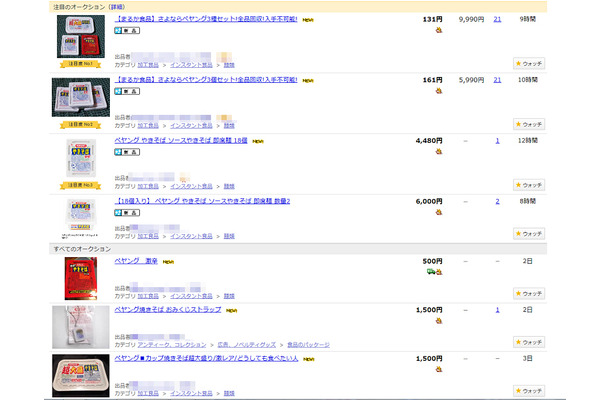The image size is (610, 400).
Task: Click the 新品 badge in the 6,000円 listing
Action: point(127,212)
